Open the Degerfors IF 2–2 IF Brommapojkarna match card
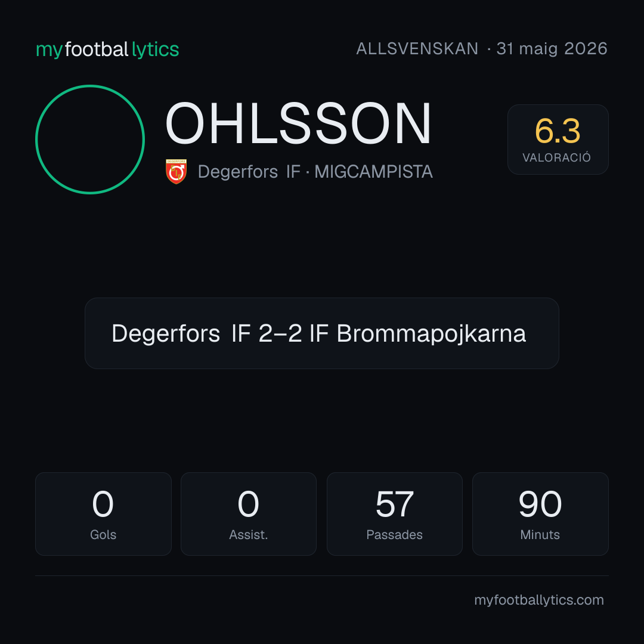The image size is (644, 644). (321, 333)
